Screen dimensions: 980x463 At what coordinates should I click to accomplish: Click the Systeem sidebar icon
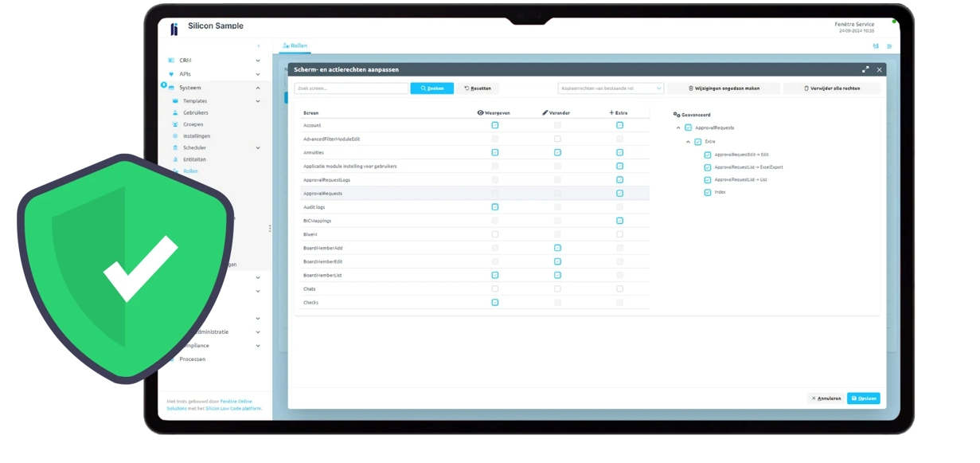[x=171, y=88]
